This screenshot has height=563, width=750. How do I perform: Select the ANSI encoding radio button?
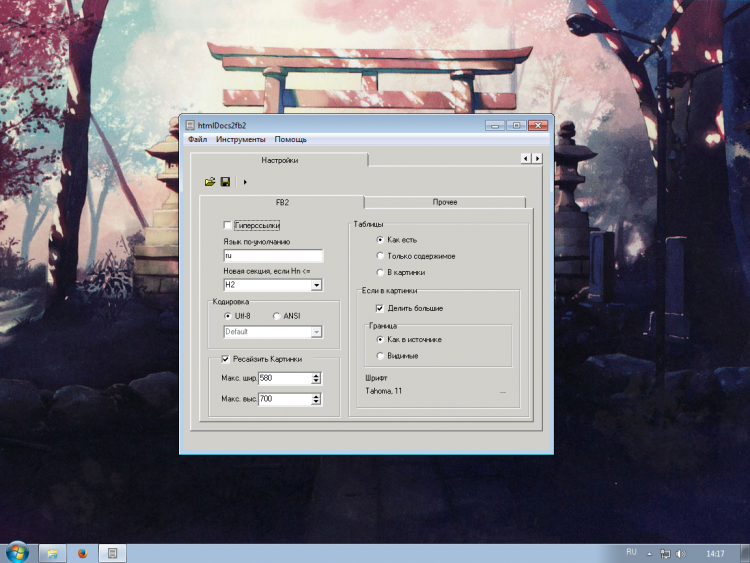point(277,316)
